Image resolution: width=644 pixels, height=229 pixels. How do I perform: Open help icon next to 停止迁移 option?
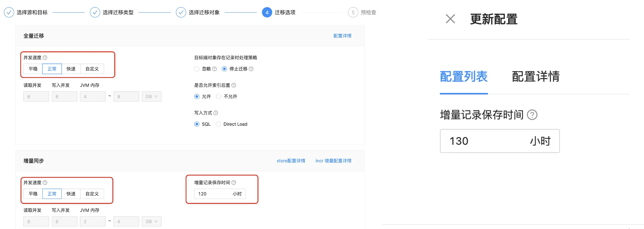pyautogui.click(x=251, y=69)
